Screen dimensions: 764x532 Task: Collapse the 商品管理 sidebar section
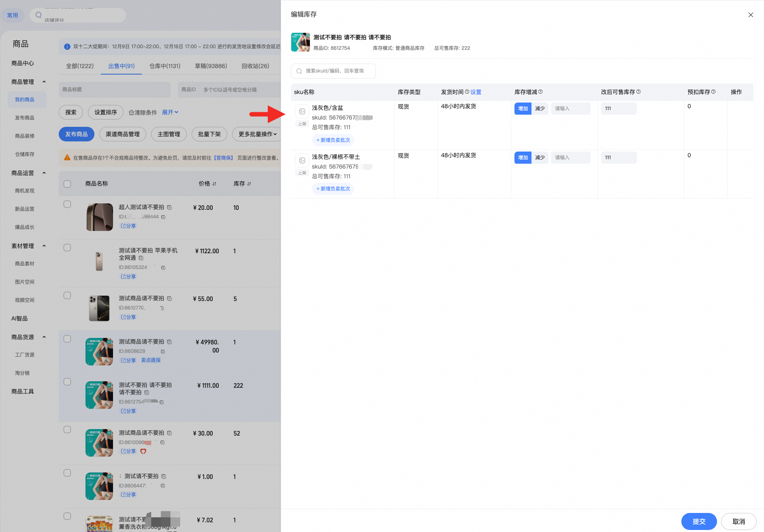44,82
